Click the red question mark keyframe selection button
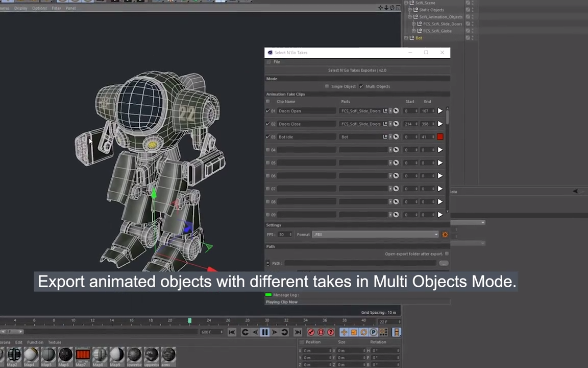The image size is (588, 368). pyautogui.click(x=331, y=332)
